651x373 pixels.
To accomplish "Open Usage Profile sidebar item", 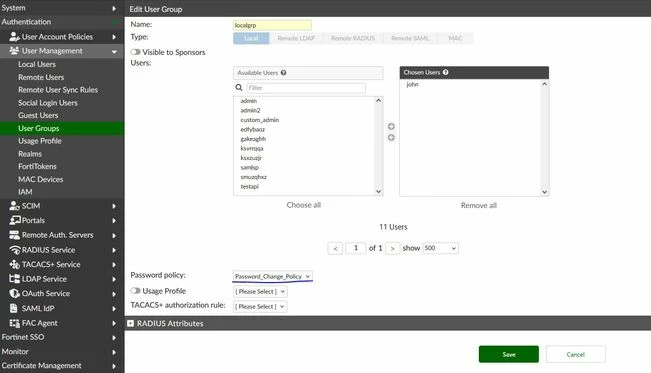I will tap(40, 141).
